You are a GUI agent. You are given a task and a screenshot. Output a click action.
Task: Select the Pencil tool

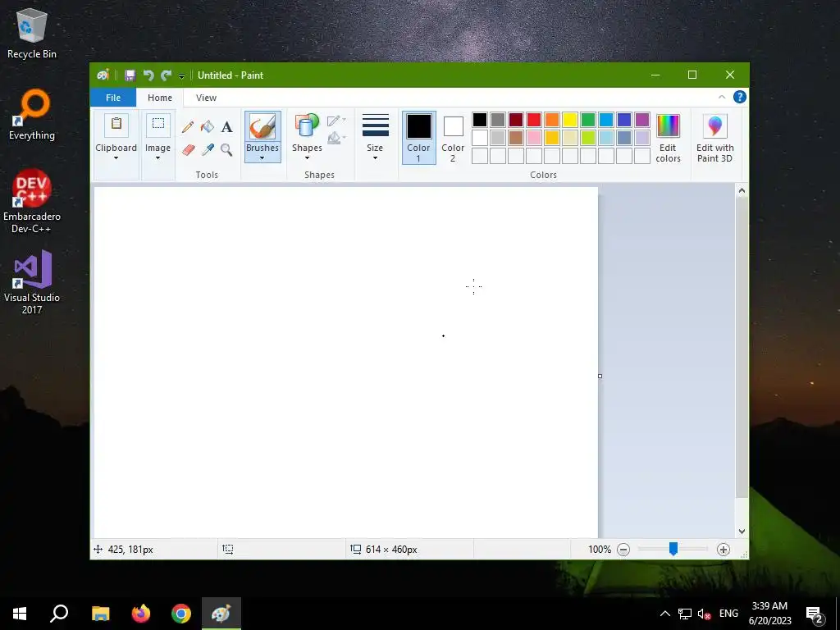(188, 127)
